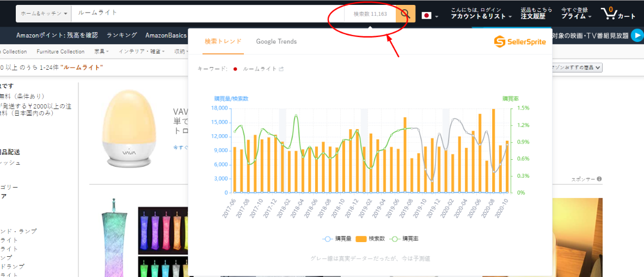Open external link icon beside ルームライト keyword
This screenshot has height=277, width=644.
(x=281, y=69)
